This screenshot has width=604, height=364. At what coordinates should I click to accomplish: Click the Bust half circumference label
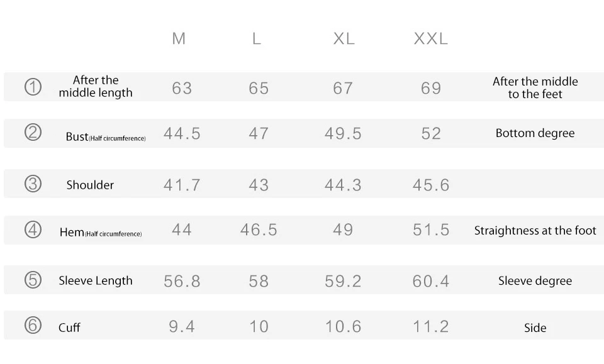(x=106, y=136)
